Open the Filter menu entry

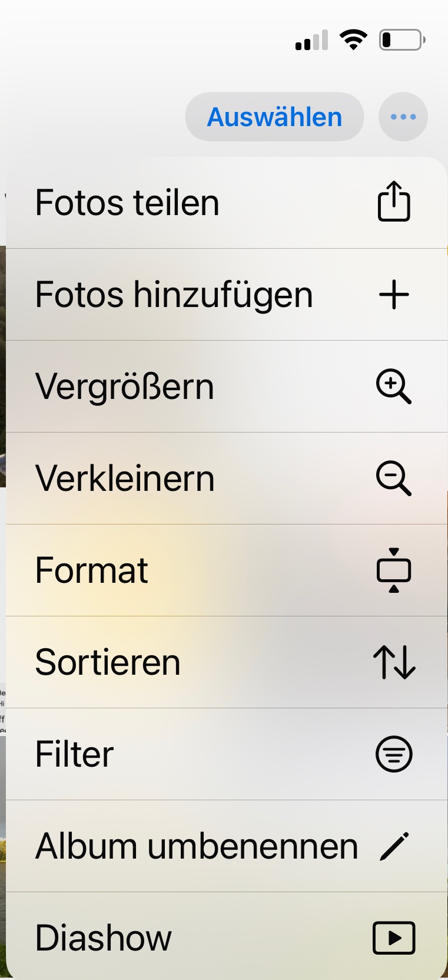pos(74,754)
